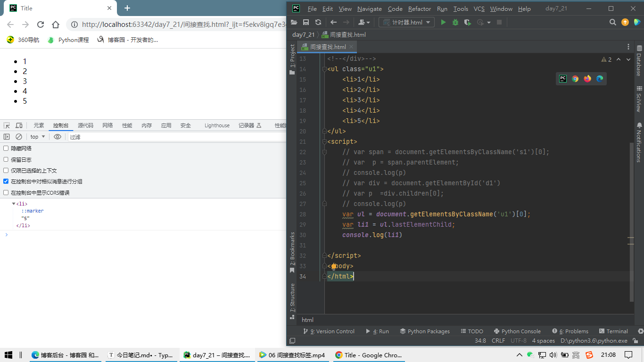This screenshot has width=644, height=362.
Task: Enable the 隐藏网络 checkbox
Action: pyautogui.click(x=6, y=148)
